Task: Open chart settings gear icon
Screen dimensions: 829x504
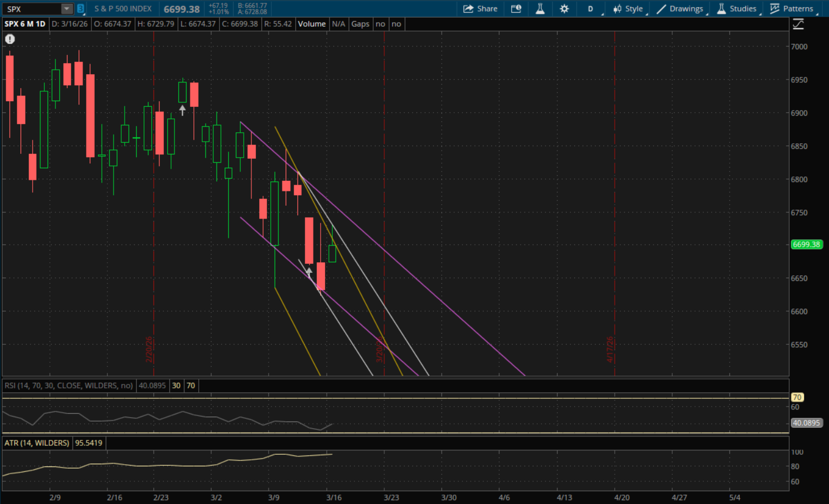Action: point(564,9)
